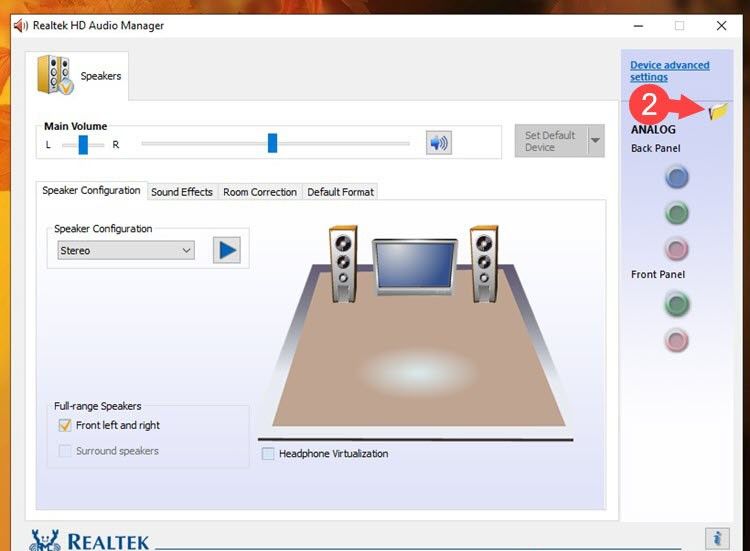The image size is (750, 551).
Task: Expand the Set Default Device arrow
Action: pyautogui.click(x=596, y=141)
